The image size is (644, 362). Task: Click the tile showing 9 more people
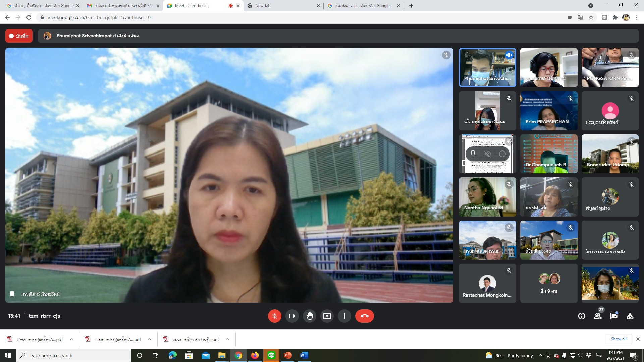pos(548,283)
